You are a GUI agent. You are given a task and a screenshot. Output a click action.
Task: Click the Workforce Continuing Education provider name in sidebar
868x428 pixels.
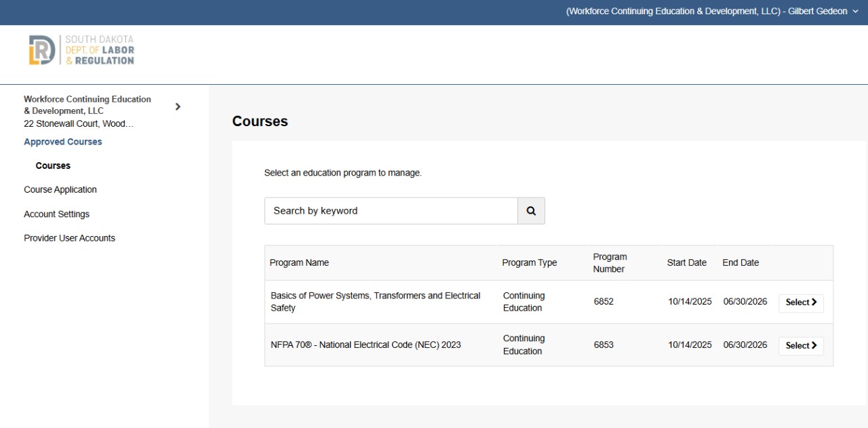click(87, 105)
